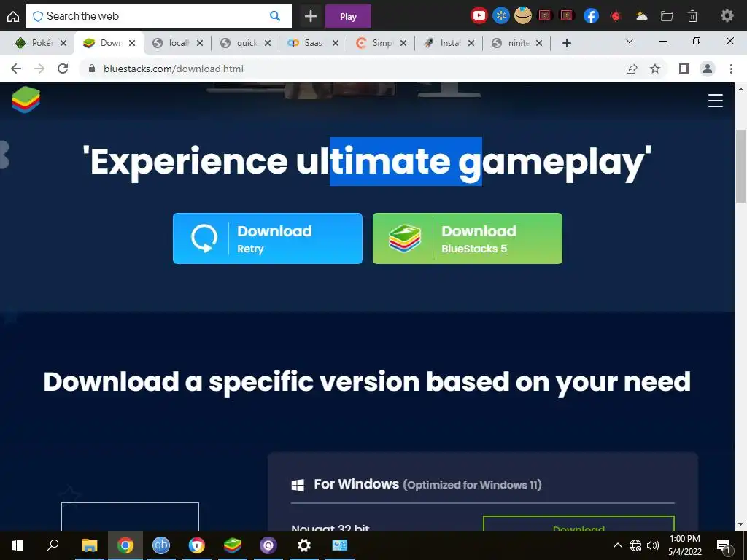Open the YouTube shortcut icon
The image size is (747, 560).
(x=479, y=16)
